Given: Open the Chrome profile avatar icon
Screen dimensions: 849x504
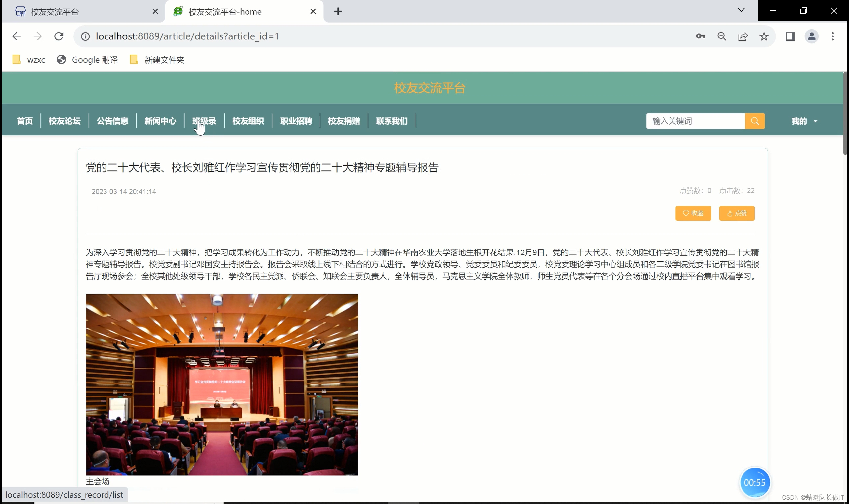Looking at the screenshot, I should 811,36.
